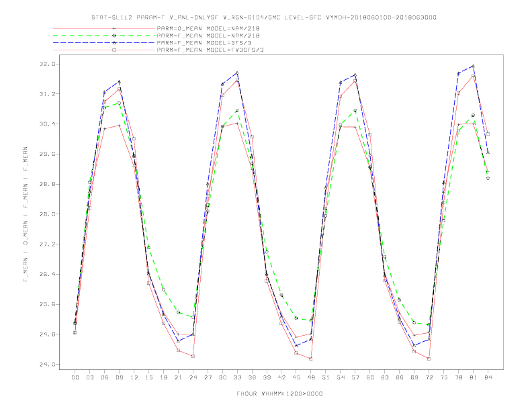Screen dimensions: 532x411
Task: Click x-axis tick label 12
Action: tap(134, 377)
